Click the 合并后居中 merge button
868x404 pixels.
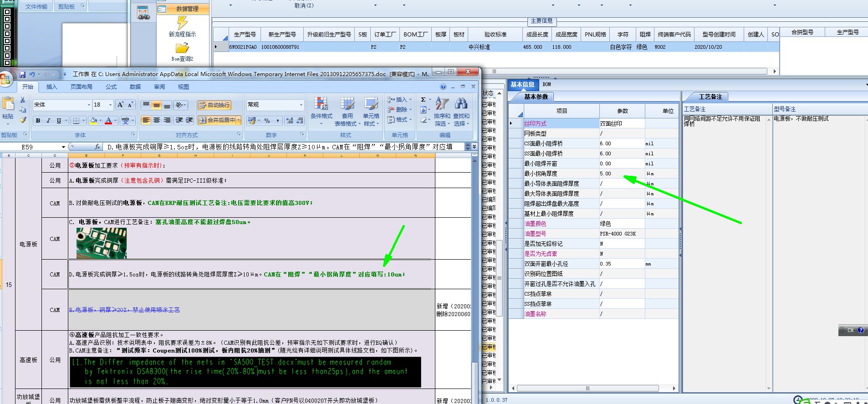(x=217, y=120)
